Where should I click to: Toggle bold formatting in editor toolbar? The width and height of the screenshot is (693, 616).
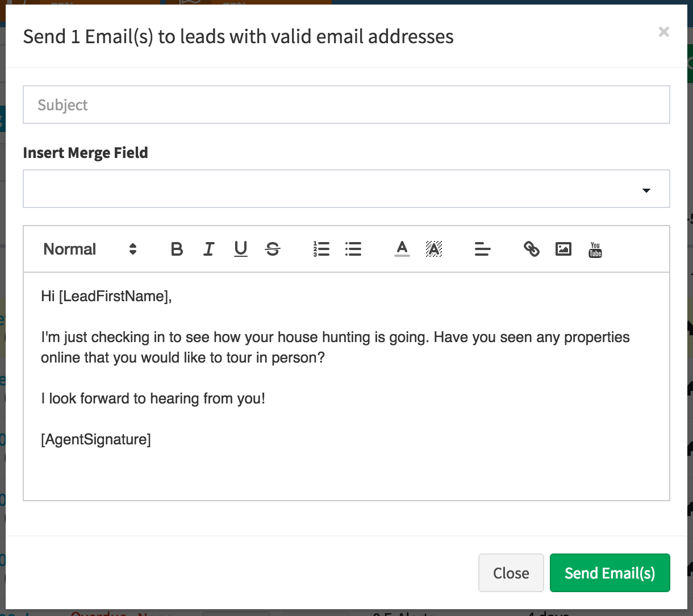pos(177,249)
